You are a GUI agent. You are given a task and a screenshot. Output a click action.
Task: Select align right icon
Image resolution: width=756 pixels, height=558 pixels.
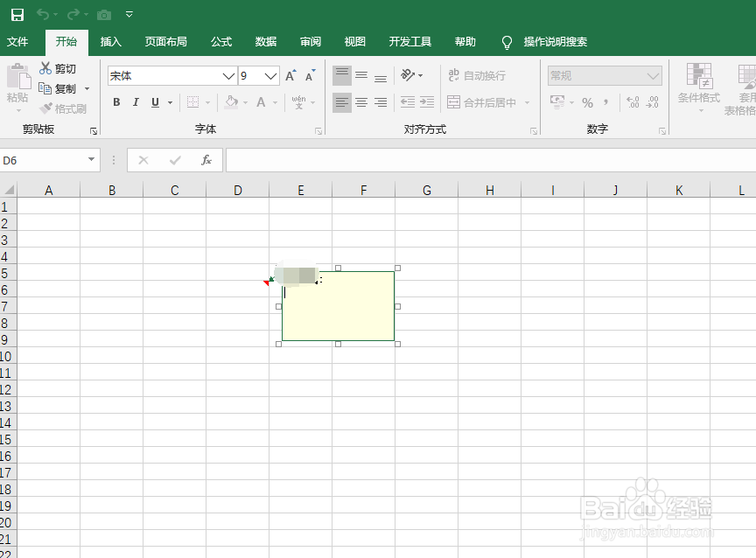[x=381, y=102]
